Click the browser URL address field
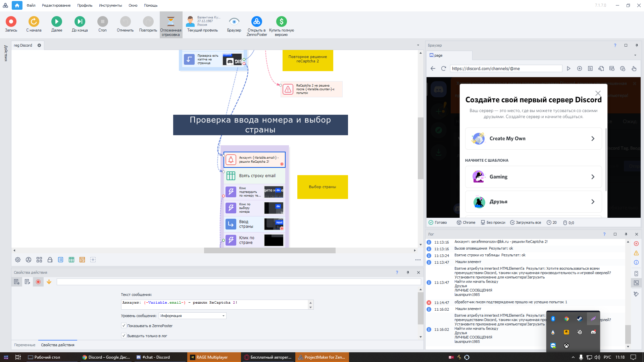644x362 pixels. pyautogui.click(x=506, y=68)
